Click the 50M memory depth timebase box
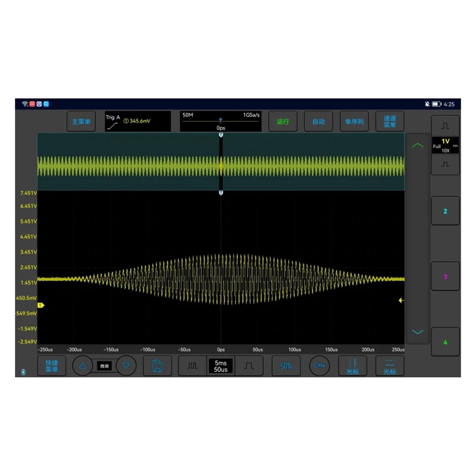The height and width of the screenshot is (476, 476). point(221,121)
